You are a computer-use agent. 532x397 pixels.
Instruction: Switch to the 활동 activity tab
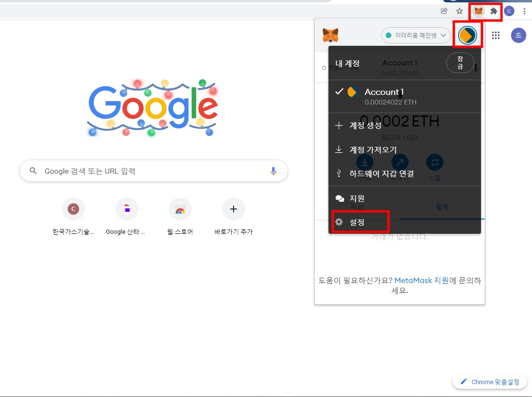point(442,207)
